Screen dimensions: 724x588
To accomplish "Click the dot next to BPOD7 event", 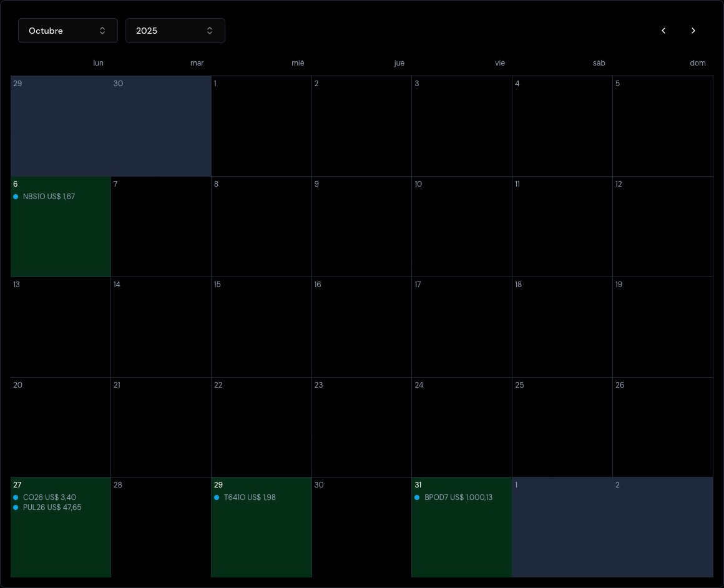I will click(x=417, y=497).
